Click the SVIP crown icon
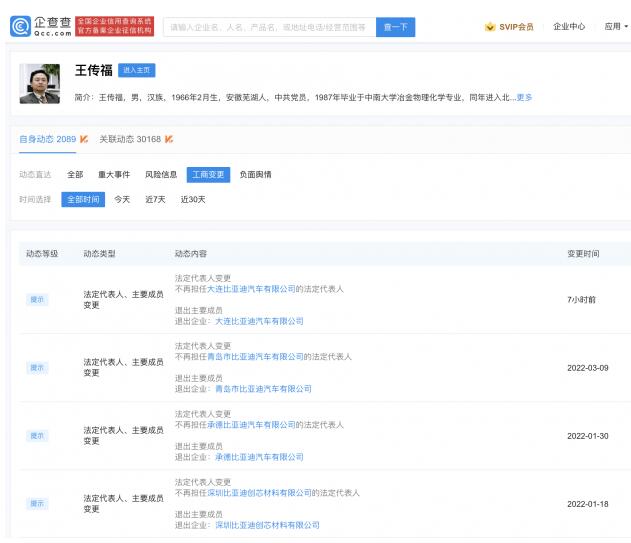631x543 pixels. click(x=490, y=27)
